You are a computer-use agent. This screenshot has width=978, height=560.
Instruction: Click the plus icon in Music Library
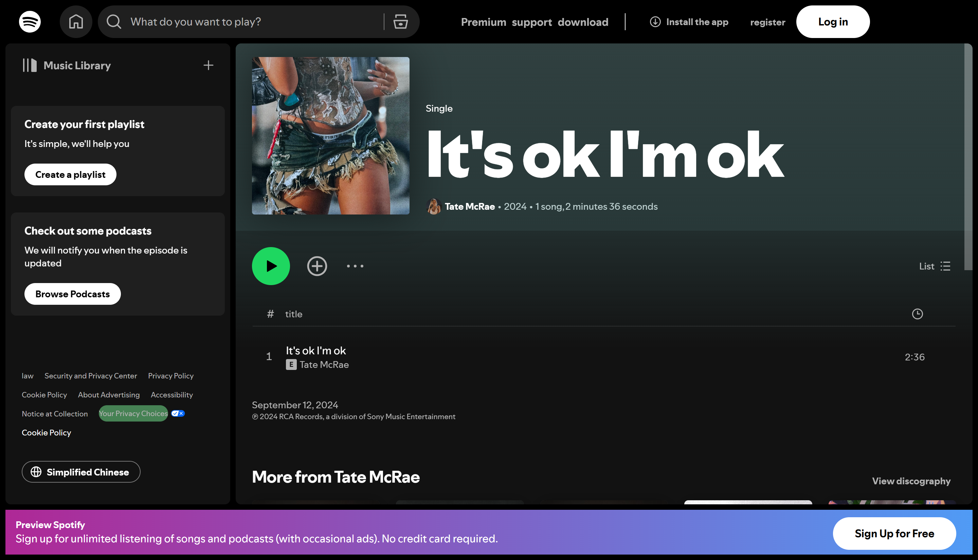[x=208, y=66]
